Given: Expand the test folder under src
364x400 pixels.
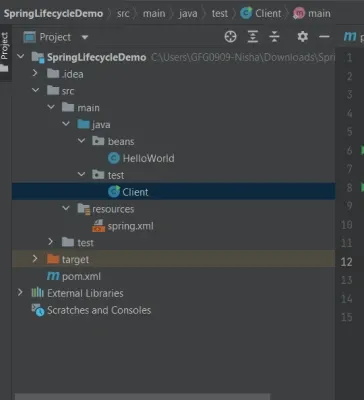Looking at the screenshot, I should tap(50, 241).
